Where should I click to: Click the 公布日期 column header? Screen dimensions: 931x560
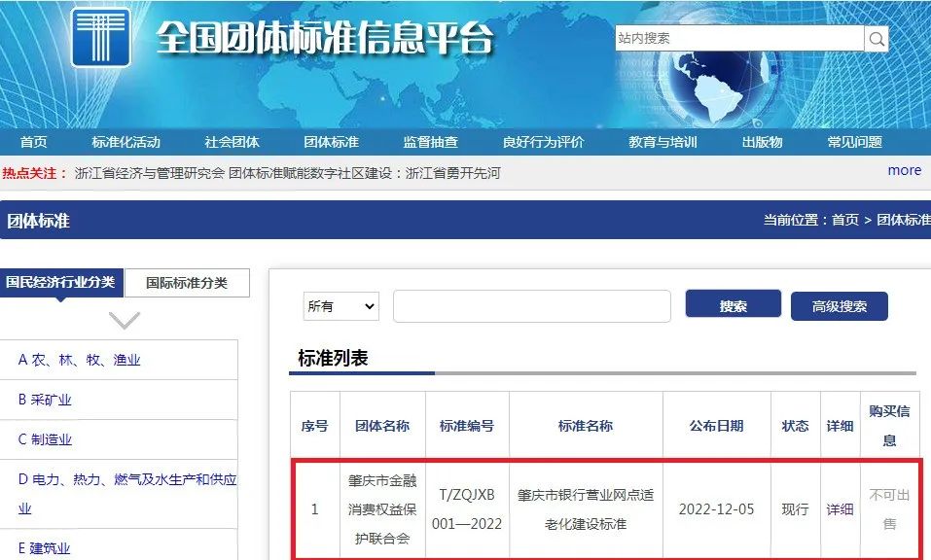point(717,426)
